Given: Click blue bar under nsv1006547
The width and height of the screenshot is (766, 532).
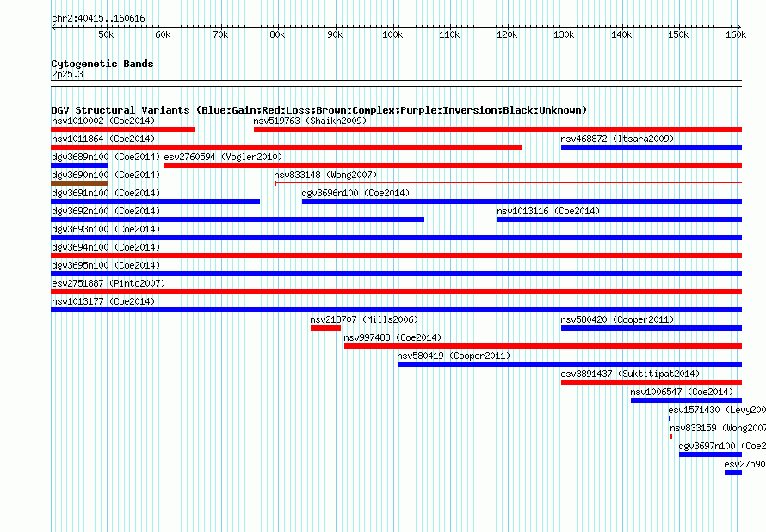Looking at the screenshot, I should [x=686, y=400].
